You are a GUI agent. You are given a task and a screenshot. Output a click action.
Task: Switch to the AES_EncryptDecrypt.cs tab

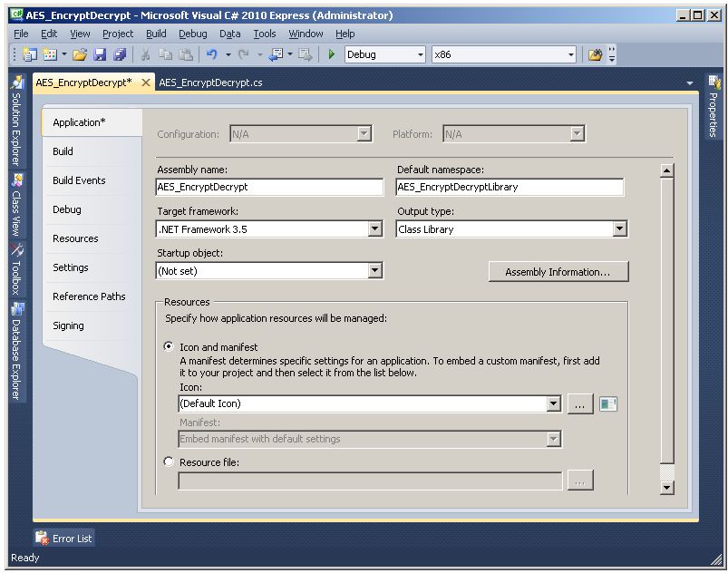tap(210, 83)
